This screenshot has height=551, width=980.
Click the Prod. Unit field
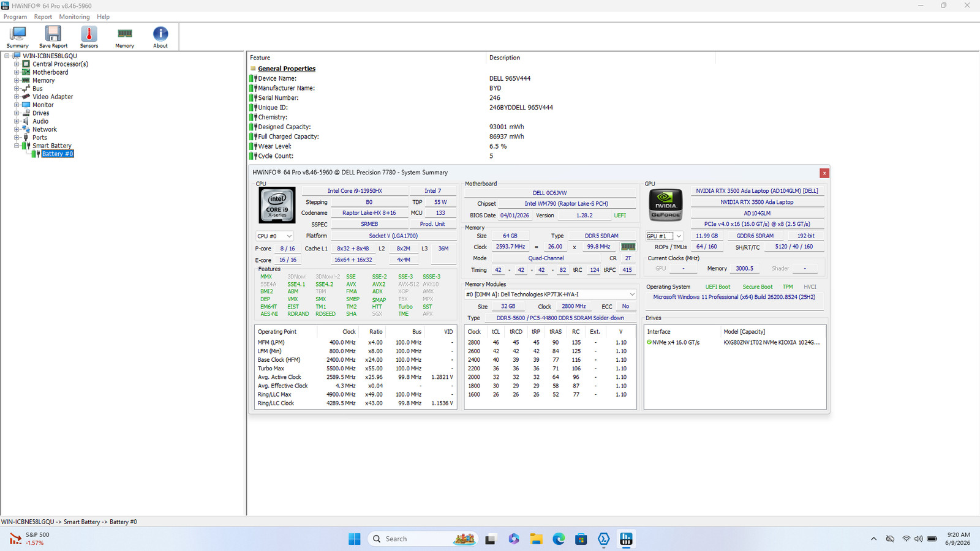[x=432, y=224]
